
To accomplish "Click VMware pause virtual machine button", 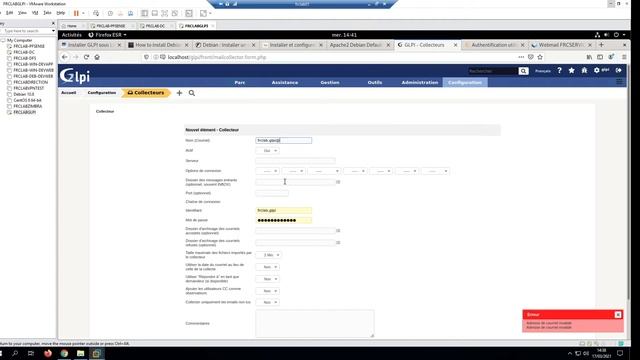I will pos(76,13).
